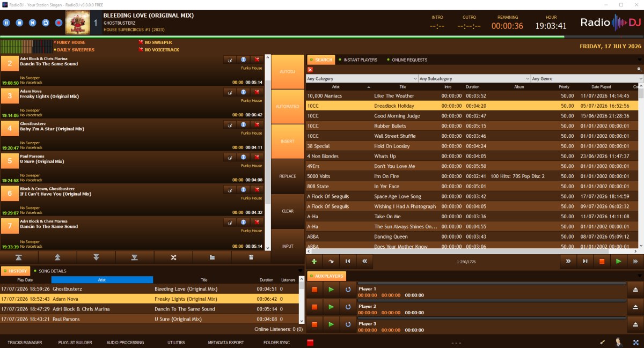Show info for If I Can't Have You
Screen dimensions: 644x348
tap(243, 190)
